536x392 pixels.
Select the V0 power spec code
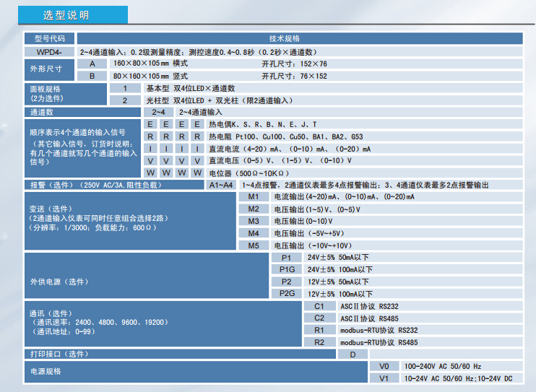(x=384, y=367)
